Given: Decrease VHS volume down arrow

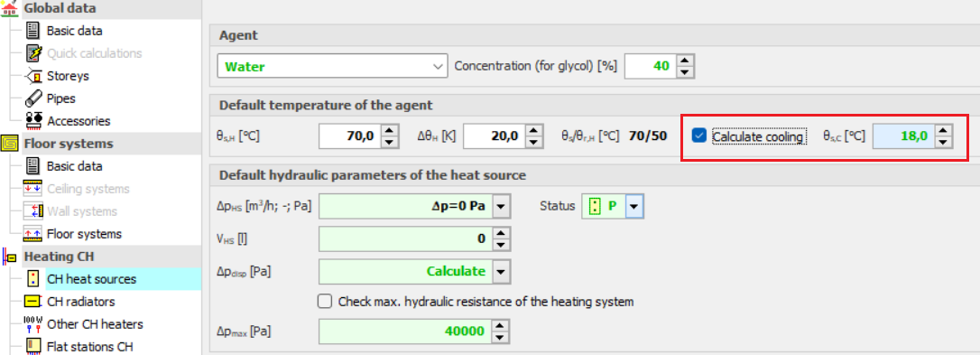Looking at the screenshot, I should pyautogui.click(x=502, y=245).
